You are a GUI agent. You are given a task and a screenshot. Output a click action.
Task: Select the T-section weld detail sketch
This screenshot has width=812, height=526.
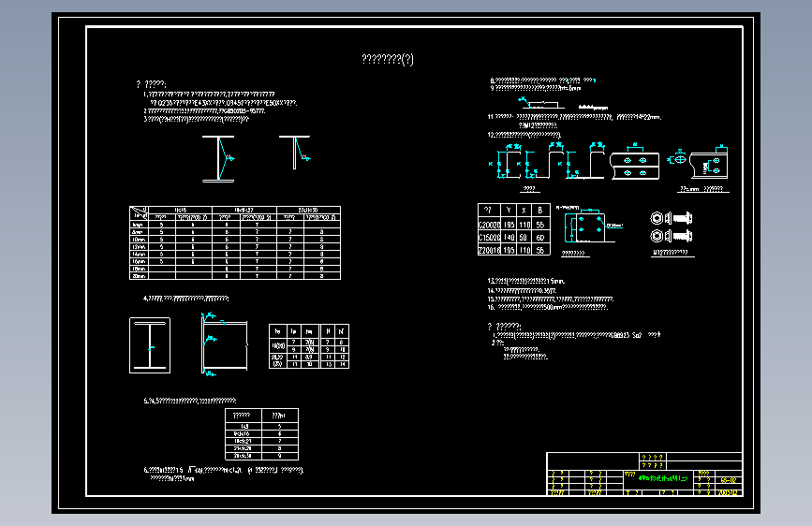(295, 153)
